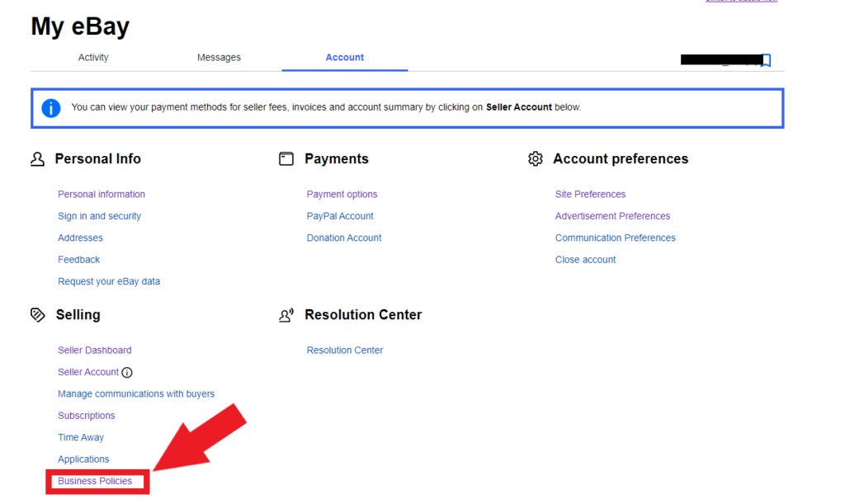Screen dimensions: 845x504
Task: Click the Resolution Center people icon
Action: [286, 315]
